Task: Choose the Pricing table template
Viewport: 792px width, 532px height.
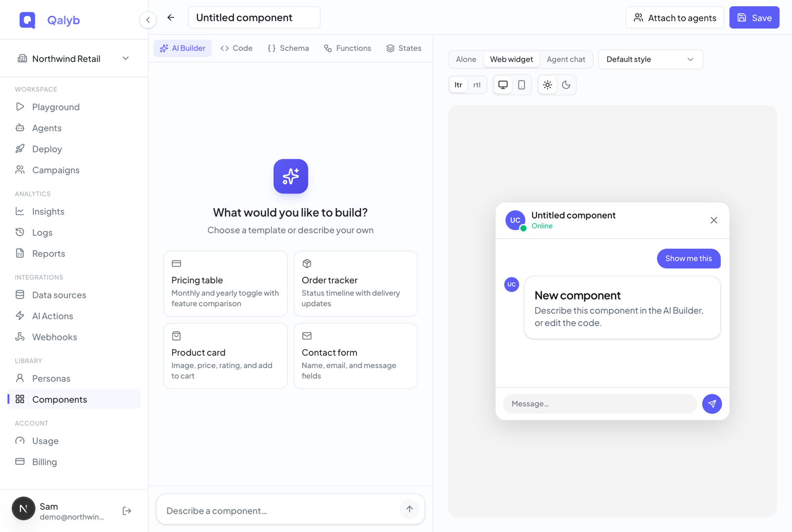Action: click(225, 284)
